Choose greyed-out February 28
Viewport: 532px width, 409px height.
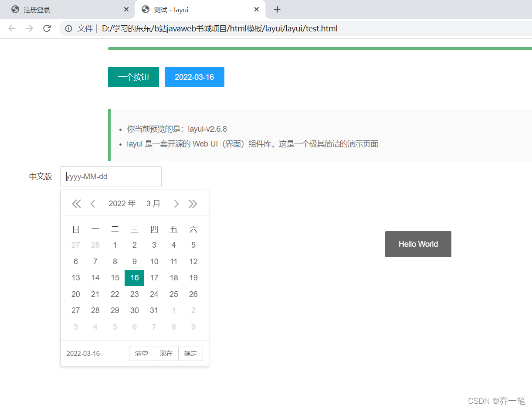tap(95, 245)
